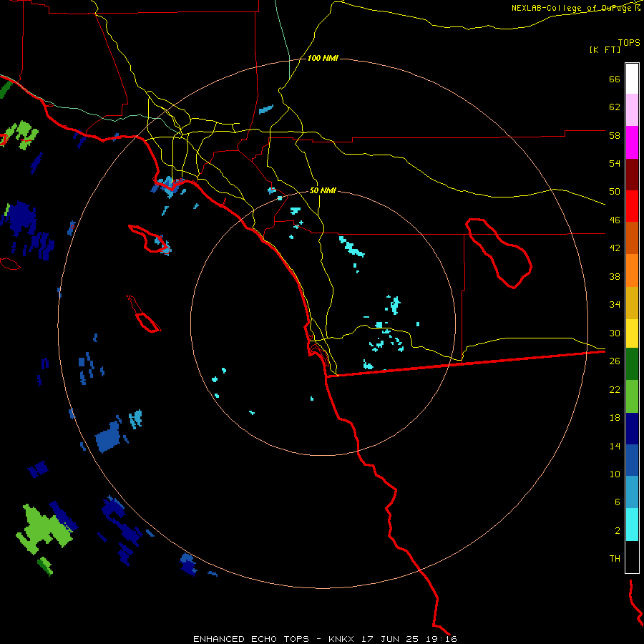
Task: Click the 100 NMI range ring label
Action: 323,59
